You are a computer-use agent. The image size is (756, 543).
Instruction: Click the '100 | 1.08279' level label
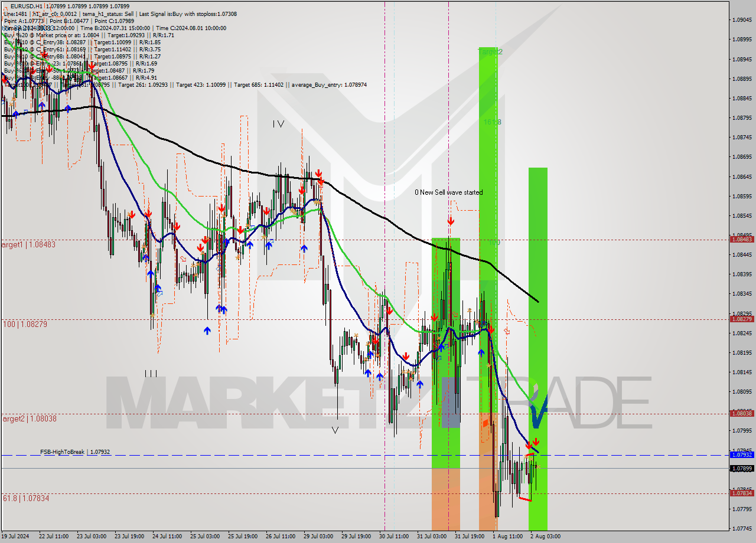[x=25, y=325]
